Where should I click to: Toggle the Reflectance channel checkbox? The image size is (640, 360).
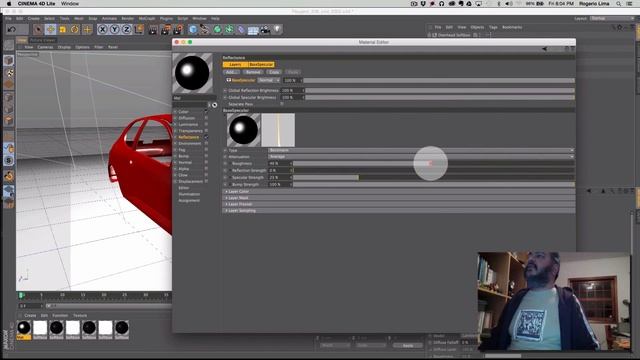(x=206, y=137)
